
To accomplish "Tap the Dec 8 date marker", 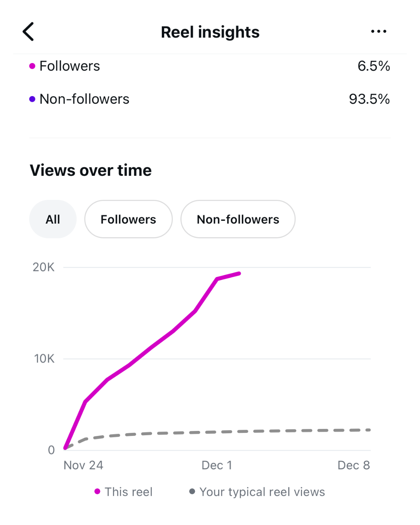I will [353, 465].
